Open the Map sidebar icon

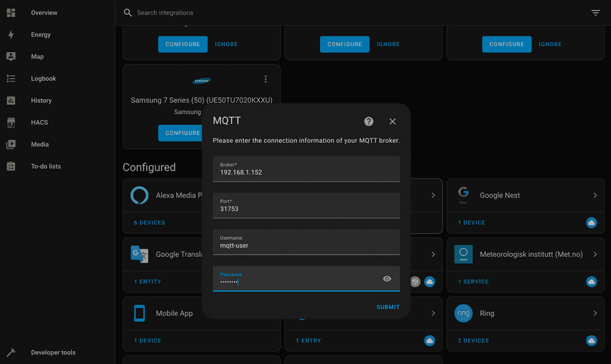(x=11, y=56)
